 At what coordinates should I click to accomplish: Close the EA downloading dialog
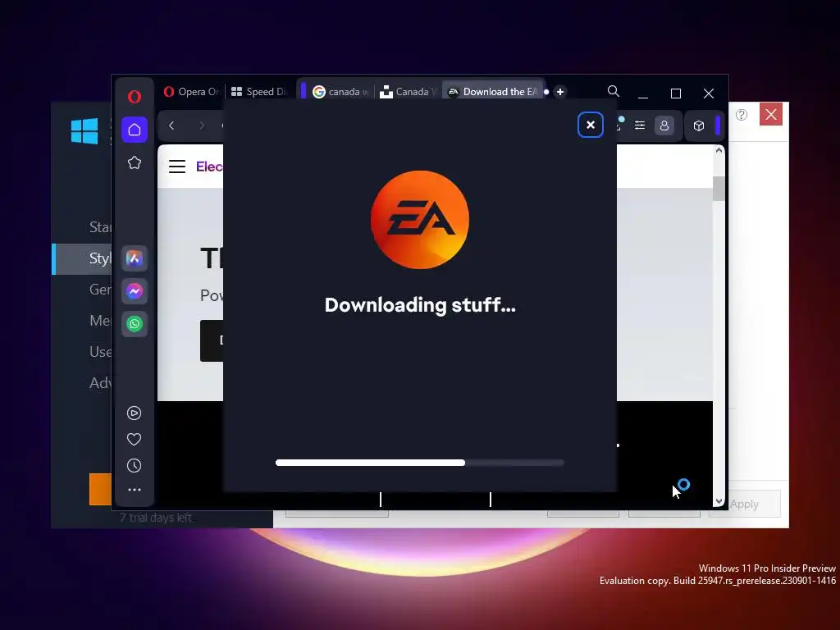click(x=591, y=125)
